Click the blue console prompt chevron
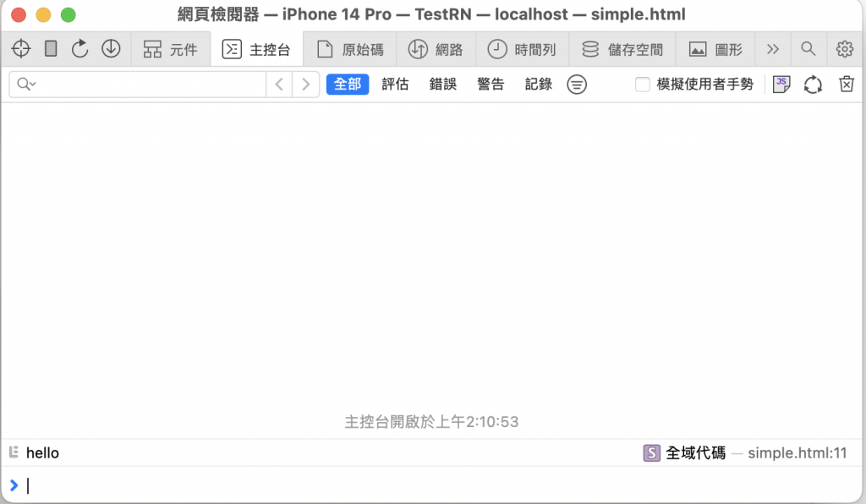Image resolution: width=866 pixels, height=504 pixels. pos(14,485)
